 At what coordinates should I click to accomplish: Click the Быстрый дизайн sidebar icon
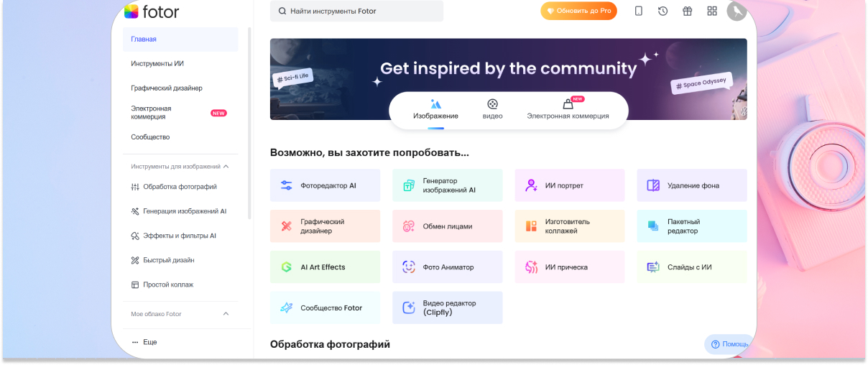click(x=135, y=260)
